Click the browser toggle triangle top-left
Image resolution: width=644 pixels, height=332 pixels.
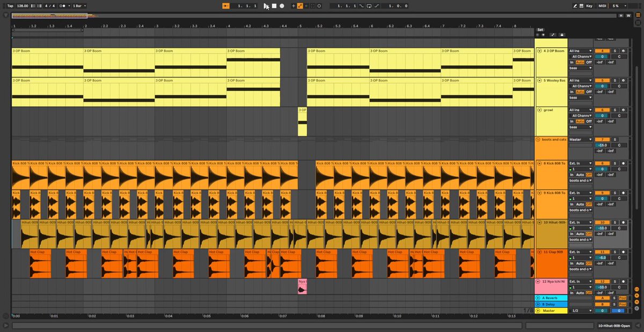6,16
